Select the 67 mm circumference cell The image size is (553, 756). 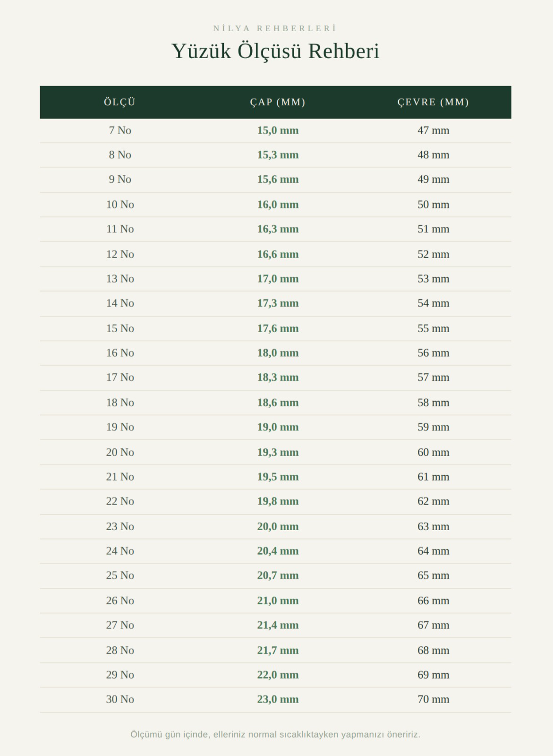point(433,625)
